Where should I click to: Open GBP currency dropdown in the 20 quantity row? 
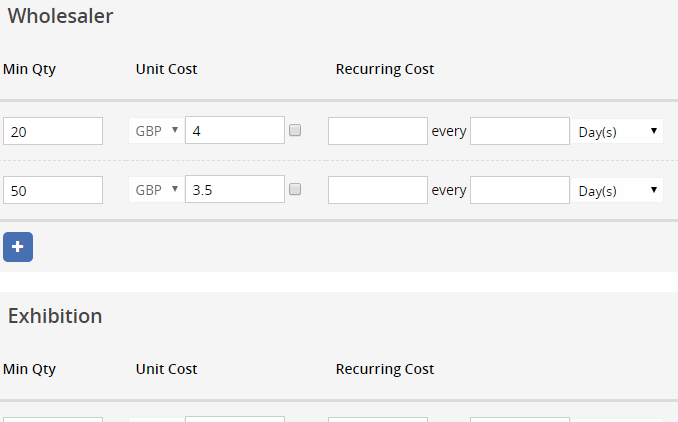[157, 131]
